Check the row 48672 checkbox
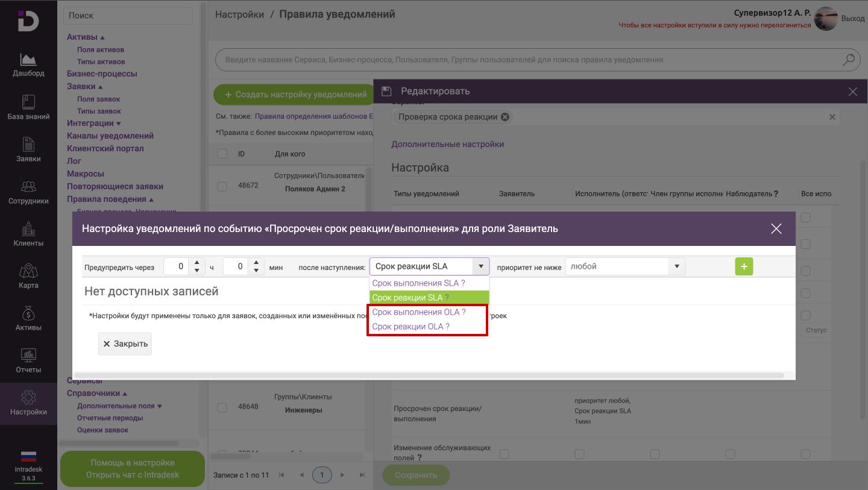 click(x=222, y=186)
